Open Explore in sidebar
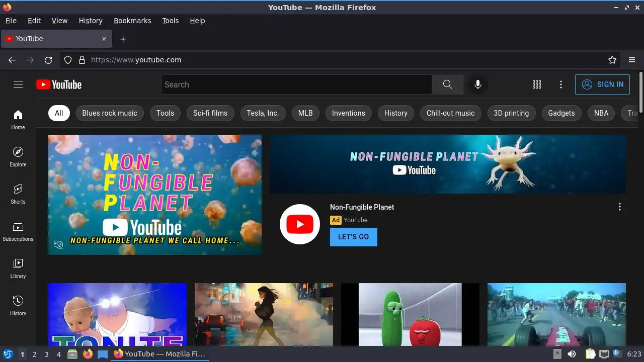Viewport: 644px width, 362px height. [x=18, y=157]
